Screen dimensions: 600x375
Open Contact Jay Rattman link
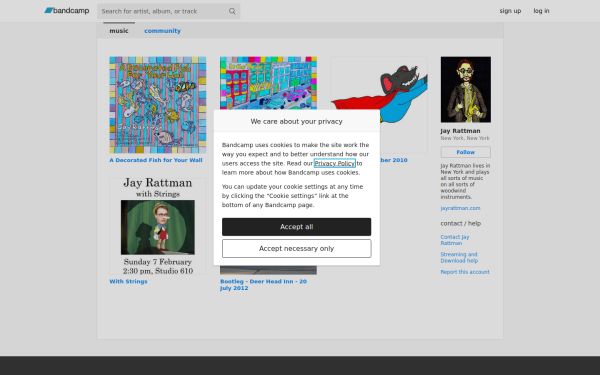pos(455,240)
